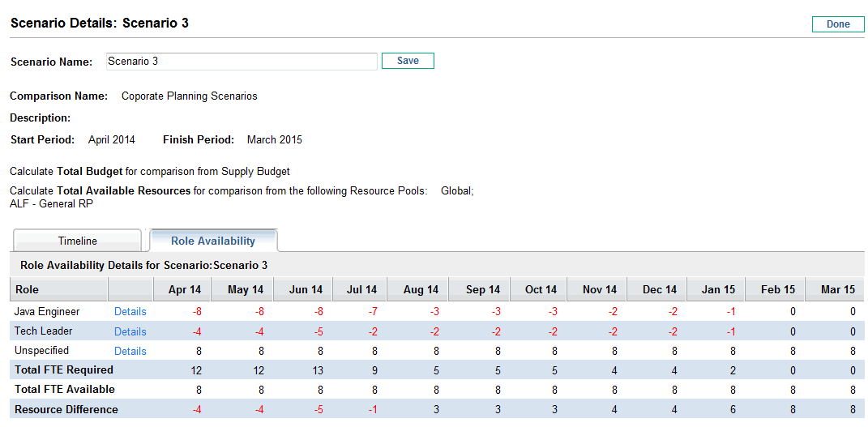
Task: Switch to the Timeline tab
Action: (x=78, y=241)
